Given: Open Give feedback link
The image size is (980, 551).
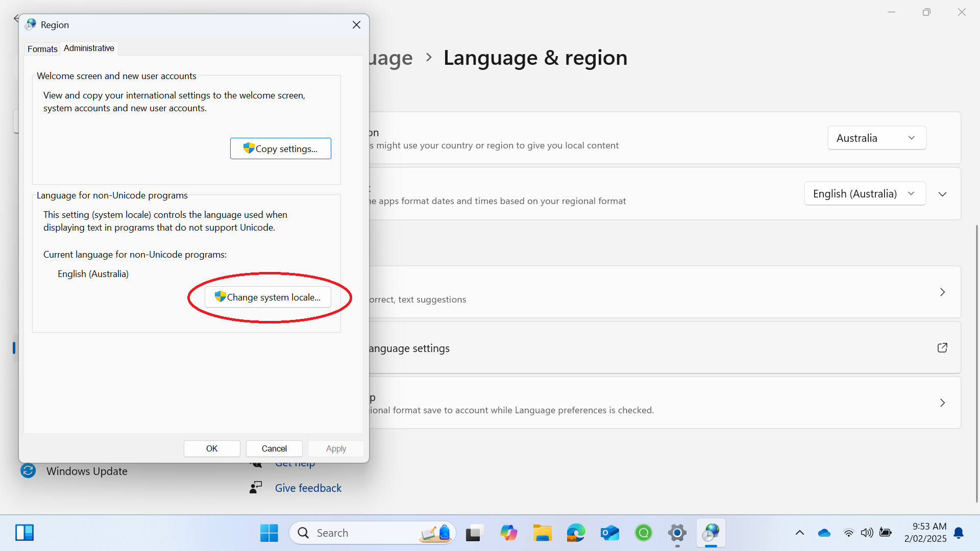Looking at the screenshot, I should coord(308,488).
